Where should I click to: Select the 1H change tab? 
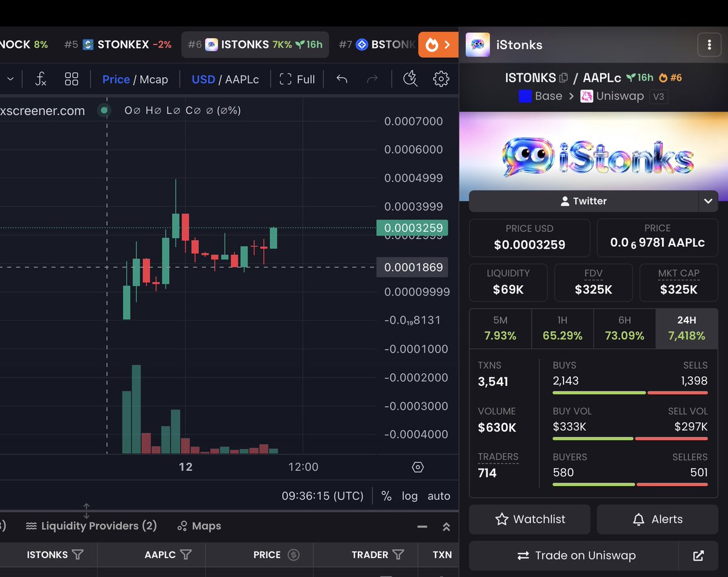(x=562, y=328)
